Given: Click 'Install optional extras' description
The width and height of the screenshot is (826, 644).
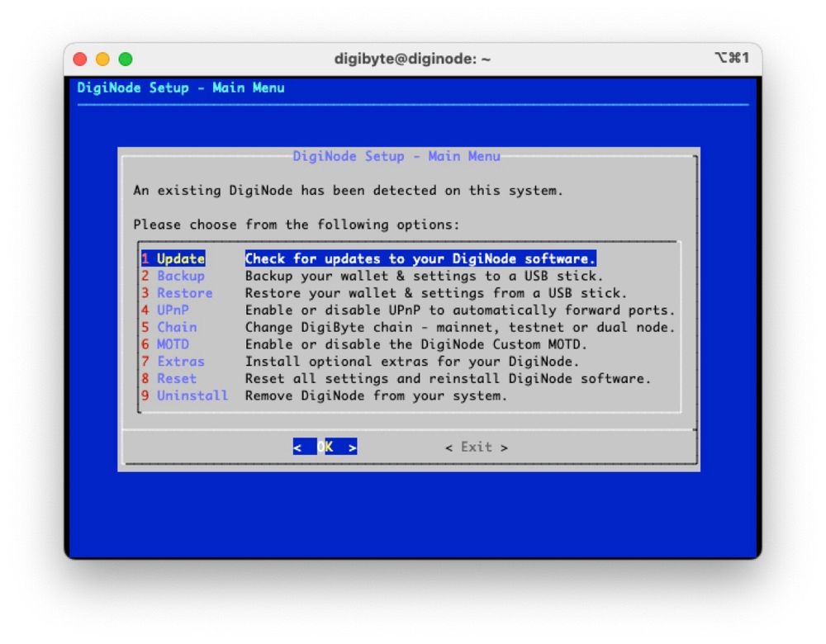Looking at the screenshot, I should (x=412, y=362).
